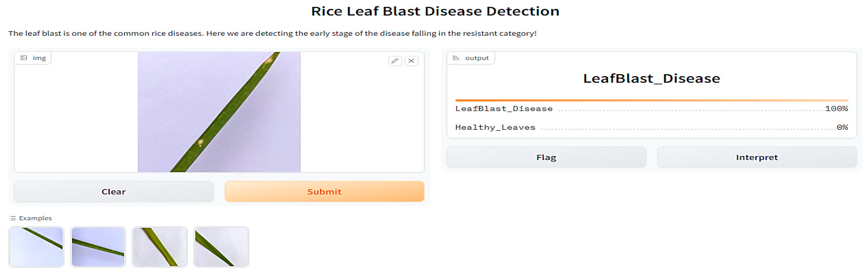The image size is (868, 274).
Task: Flag the current prediction output
Action: click(546, 157)
